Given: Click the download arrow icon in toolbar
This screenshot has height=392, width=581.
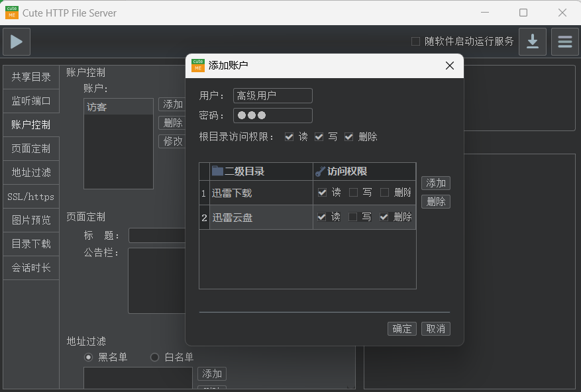Looking at the screenshot, I should point(533,42).
